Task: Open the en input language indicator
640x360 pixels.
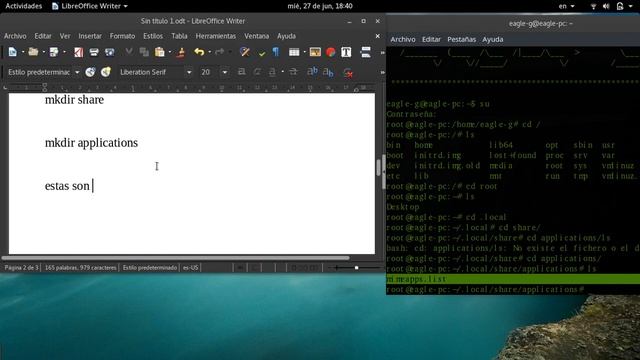Action: click(x=566, y=6)
